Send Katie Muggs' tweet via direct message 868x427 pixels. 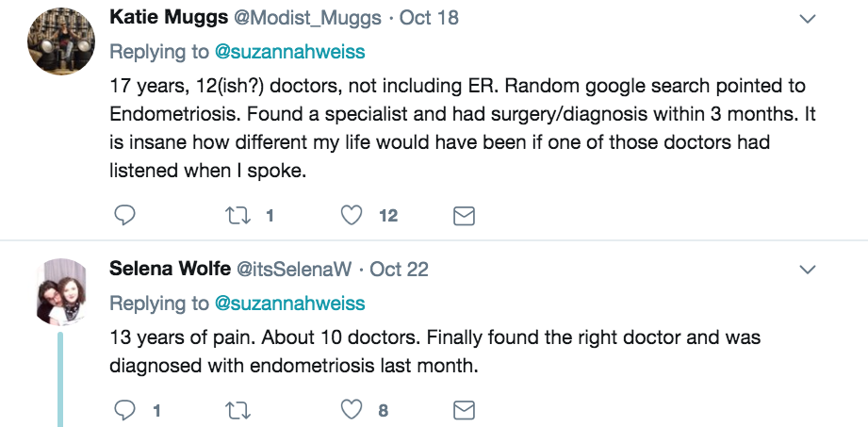point(464,216)
